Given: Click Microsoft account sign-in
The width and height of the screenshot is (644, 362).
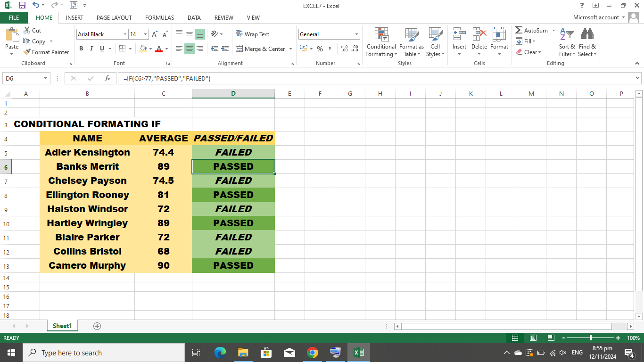Looking at the screenshot, I should 596,17.
